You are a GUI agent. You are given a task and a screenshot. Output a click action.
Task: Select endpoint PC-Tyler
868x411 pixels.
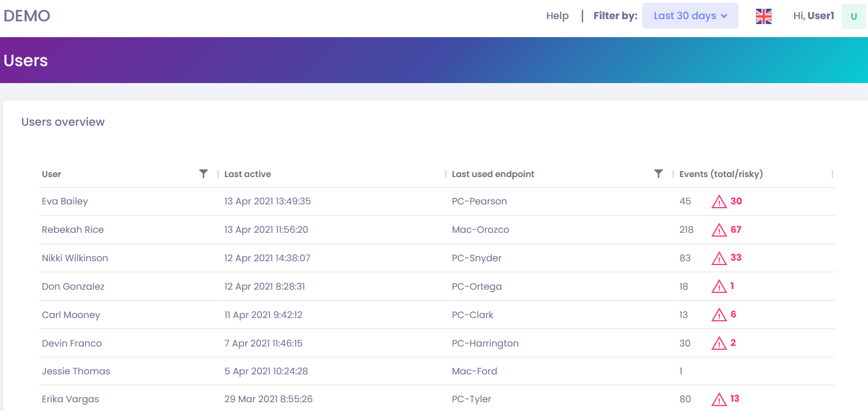click(x=472, y=399)
